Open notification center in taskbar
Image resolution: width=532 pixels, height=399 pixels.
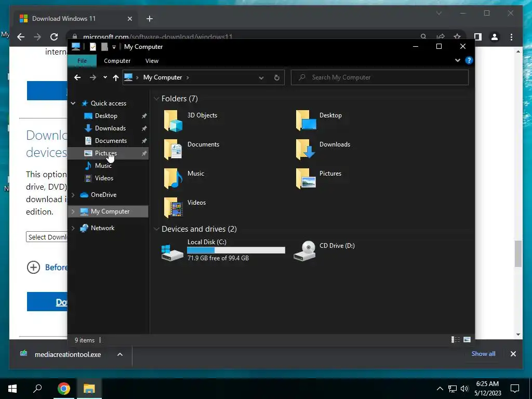pyautogui.click(x=515, y=389)
